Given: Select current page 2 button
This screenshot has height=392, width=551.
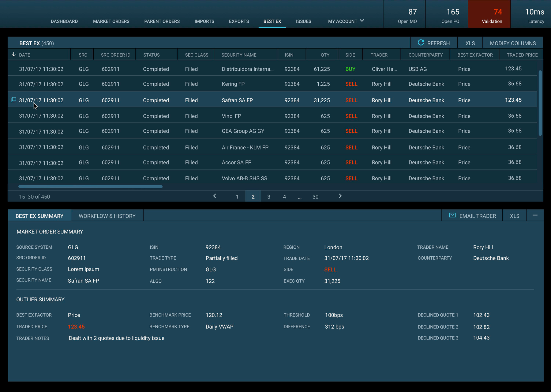Looking at the screenshot, I should [x=253, y=197].
